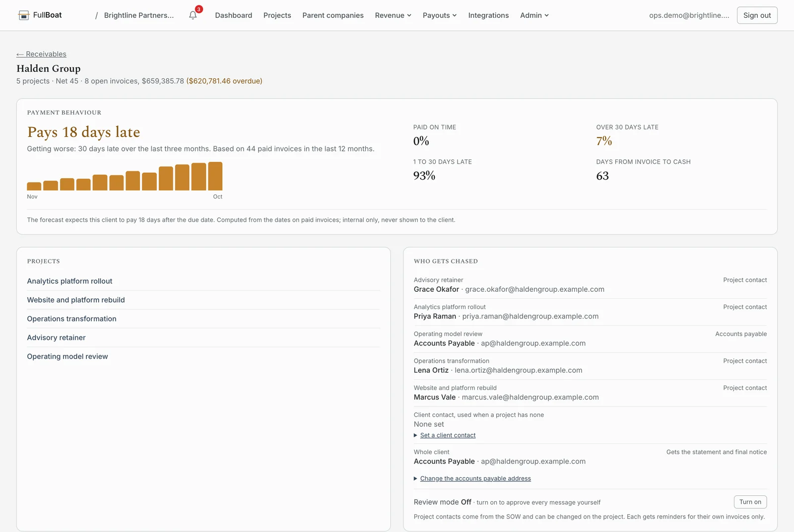Screen dimensions: 794x532
Task: Open Operating model review project
Action: pyautogui.click(x=67, y=356)
